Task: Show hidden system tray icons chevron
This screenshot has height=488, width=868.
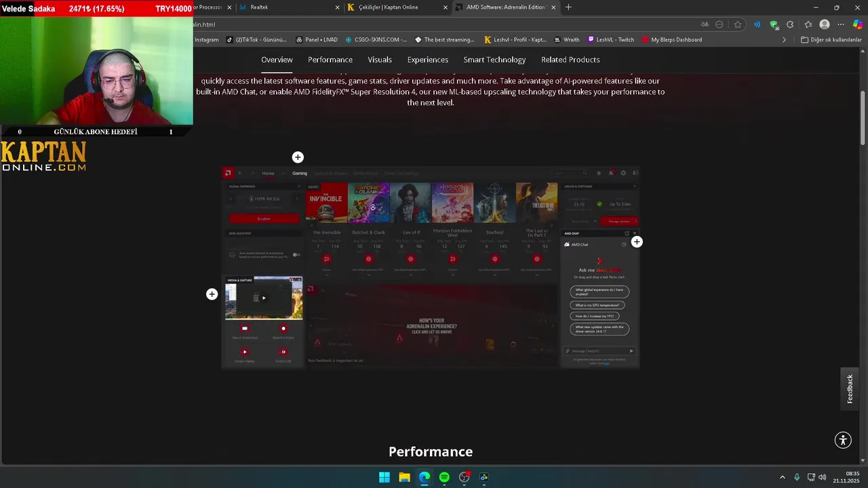Action: coord(782,477)
